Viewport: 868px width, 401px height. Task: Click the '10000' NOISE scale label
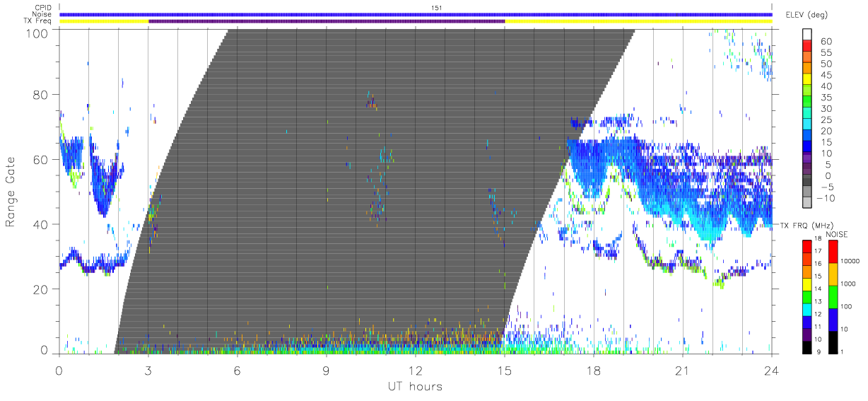coord(850,261)
